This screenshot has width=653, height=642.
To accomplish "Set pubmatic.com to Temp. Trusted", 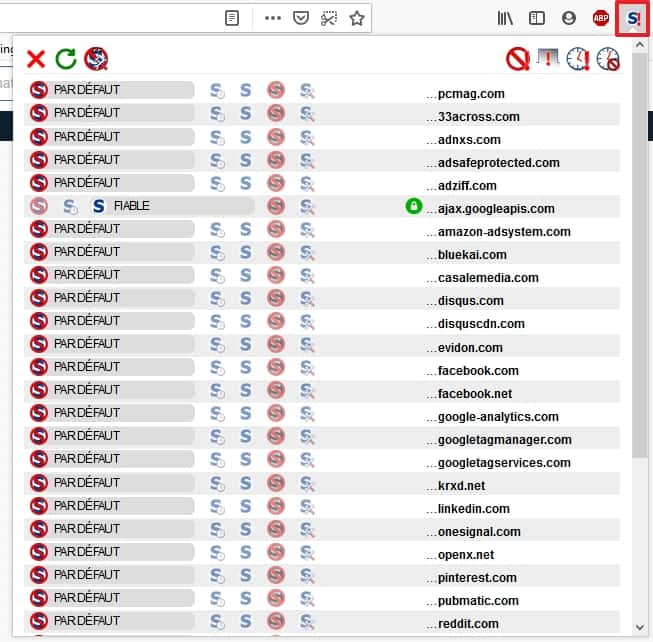I will point(217,598).
